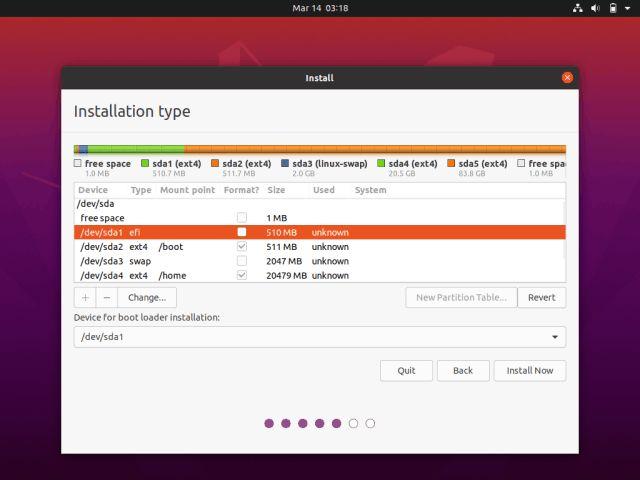
Task: Click the Size column header
Action: coord(276,190)
